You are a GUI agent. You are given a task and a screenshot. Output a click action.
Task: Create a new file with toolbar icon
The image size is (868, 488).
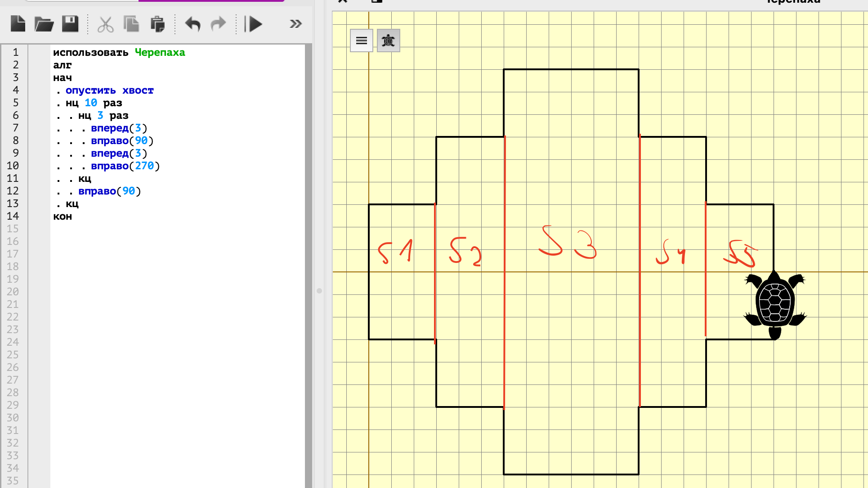[18, 24]
